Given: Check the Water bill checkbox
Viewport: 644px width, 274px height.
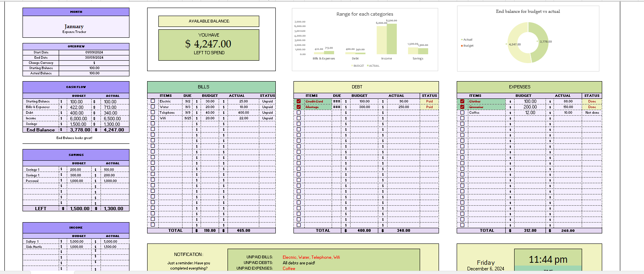Looking at the screenshot, I should pos(153,107).
